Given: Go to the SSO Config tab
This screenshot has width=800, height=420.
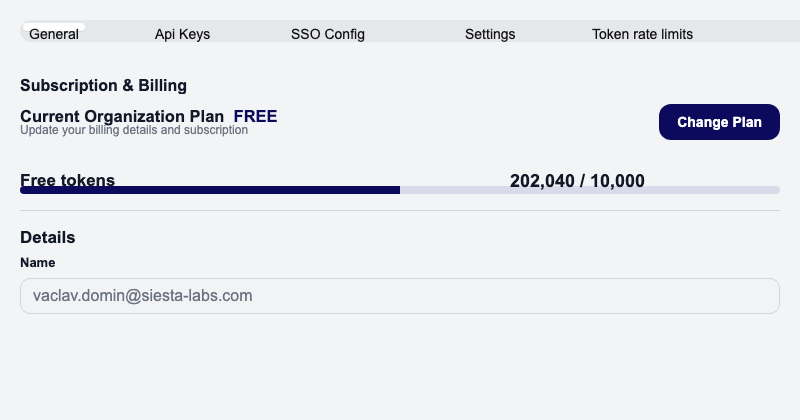Looking at the screenshot, I should 328,33.
